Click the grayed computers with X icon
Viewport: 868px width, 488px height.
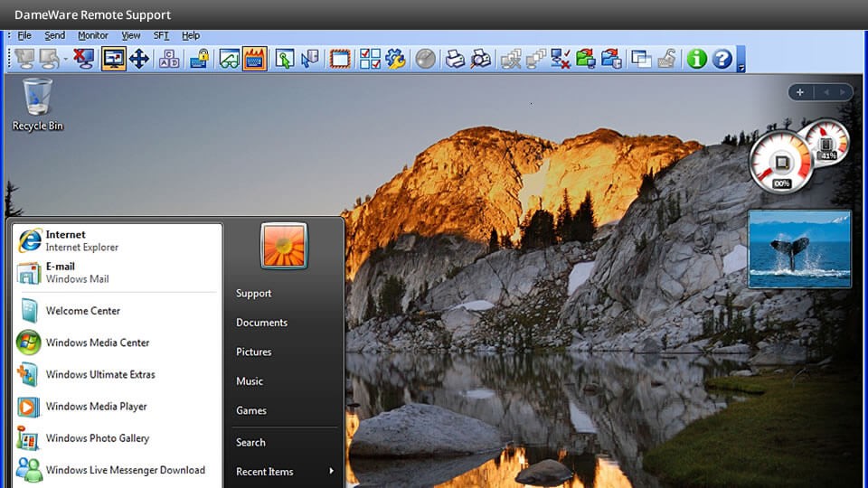click(x=510, y=59)
